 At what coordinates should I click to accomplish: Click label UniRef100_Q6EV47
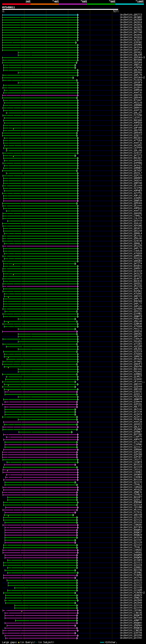coord(131,336)
